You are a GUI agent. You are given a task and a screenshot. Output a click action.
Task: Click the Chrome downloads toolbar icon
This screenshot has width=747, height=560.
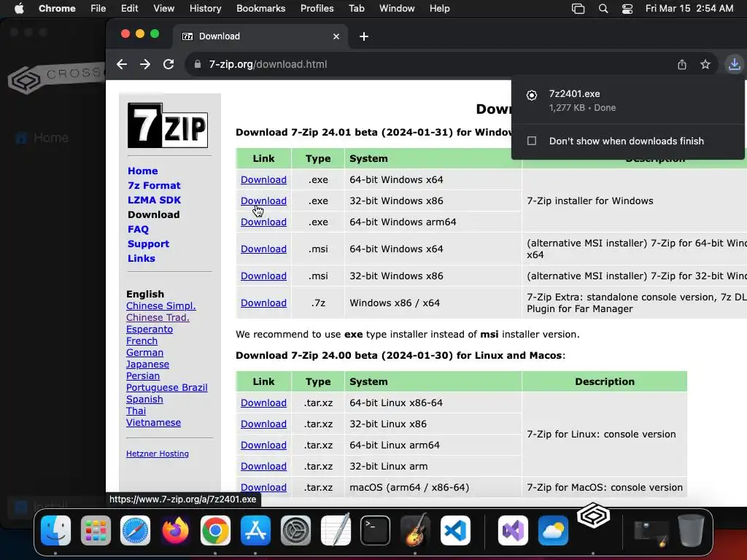pos(734,64)
